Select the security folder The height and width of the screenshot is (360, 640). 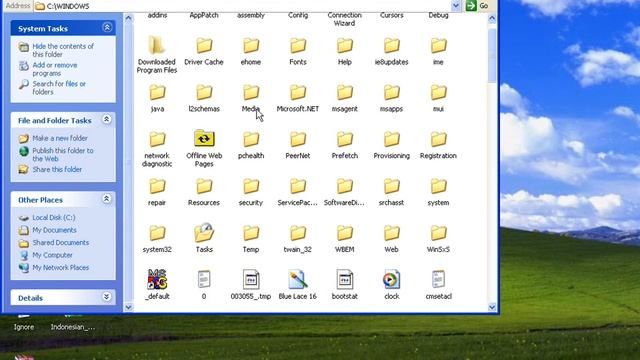point(251,192)
